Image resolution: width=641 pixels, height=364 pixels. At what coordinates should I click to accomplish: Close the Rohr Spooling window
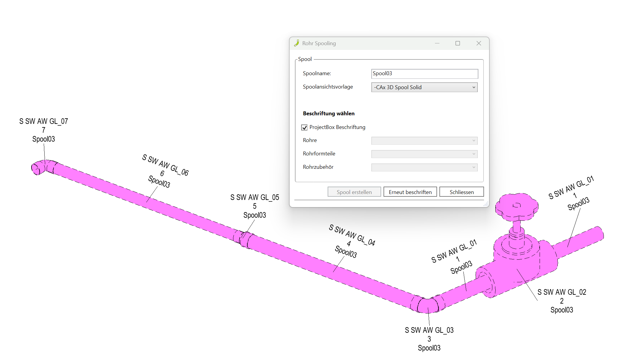tap(479, 43)
